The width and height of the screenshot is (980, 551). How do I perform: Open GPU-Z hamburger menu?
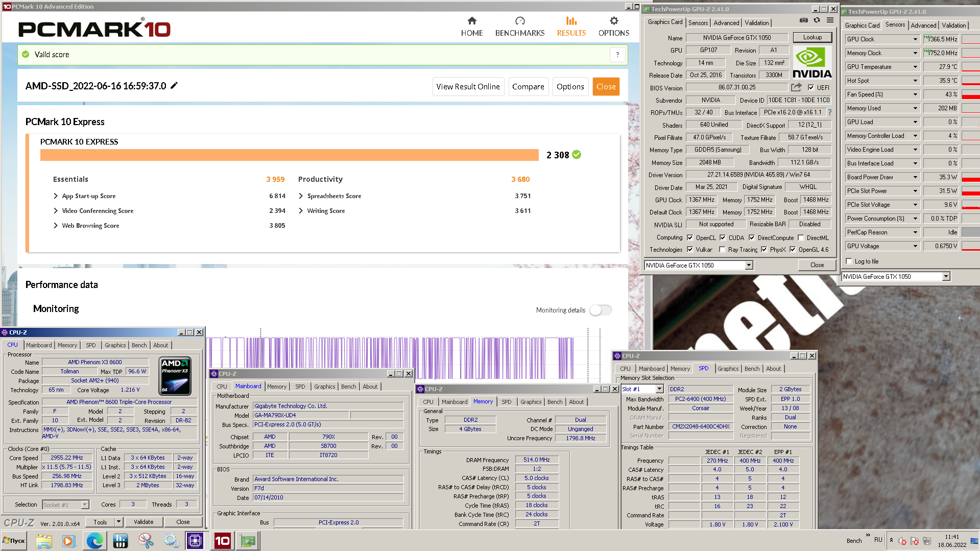click(x=830, y=20)
